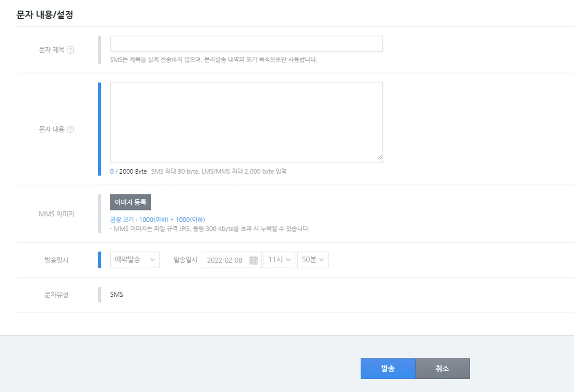Open the 11시 hour dropdown
This screenshot has height=392, width=574.
click(279, 260)
